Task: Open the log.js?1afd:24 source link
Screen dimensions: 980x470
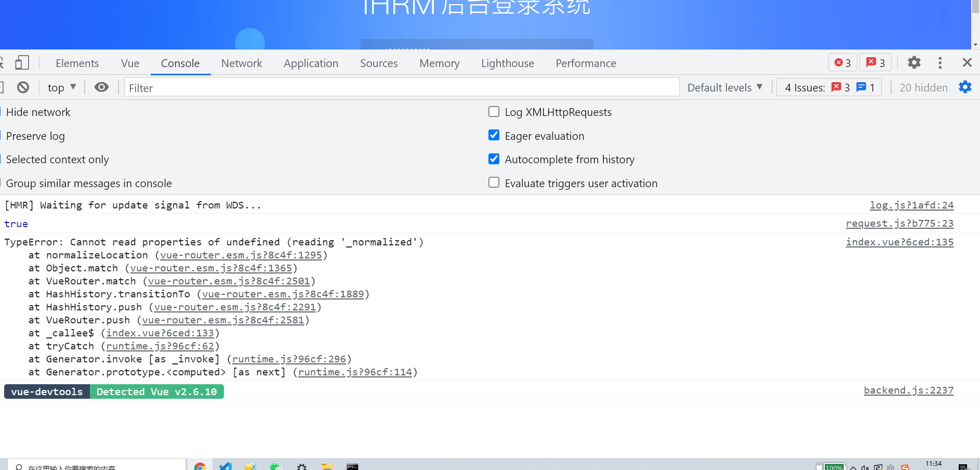Action: (911, 205)
